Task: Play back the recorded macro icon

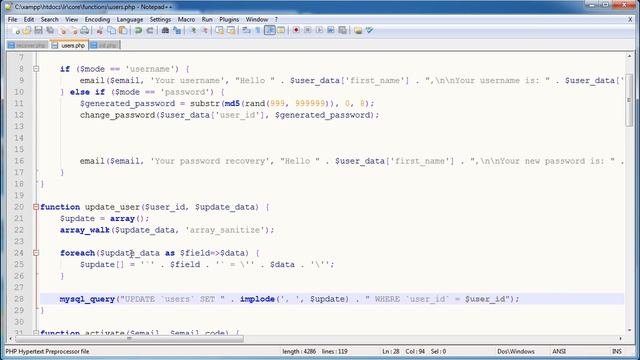Action: click(x=319, y=31)
